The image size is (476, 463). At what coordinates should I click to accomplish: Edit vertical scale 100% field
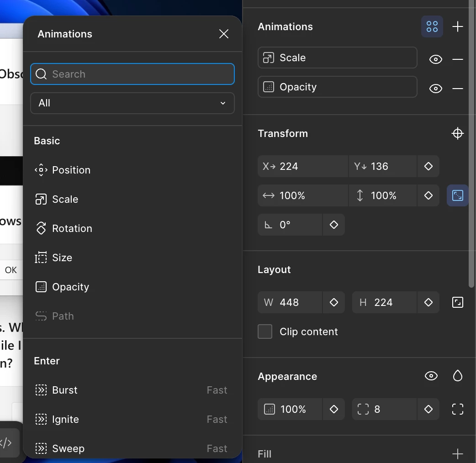[382, 195]
